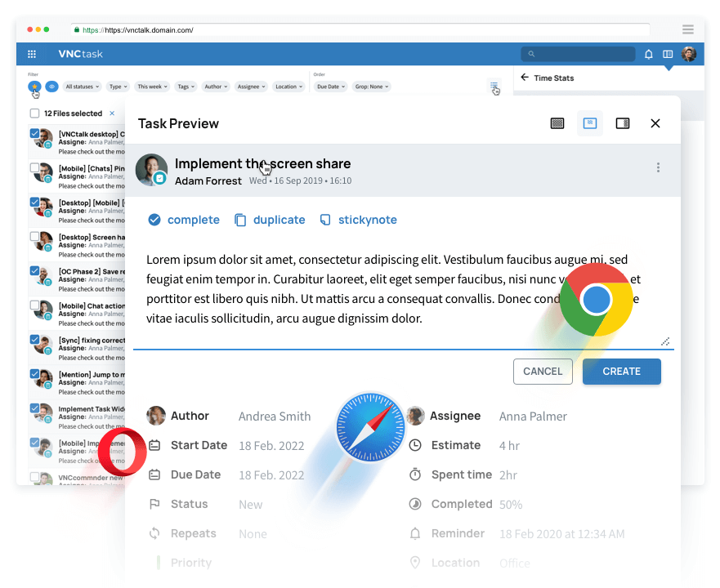Click the Completed value 50%
Image resolution: width=720 pixels, height=588 pixels.
coord(511,505)
